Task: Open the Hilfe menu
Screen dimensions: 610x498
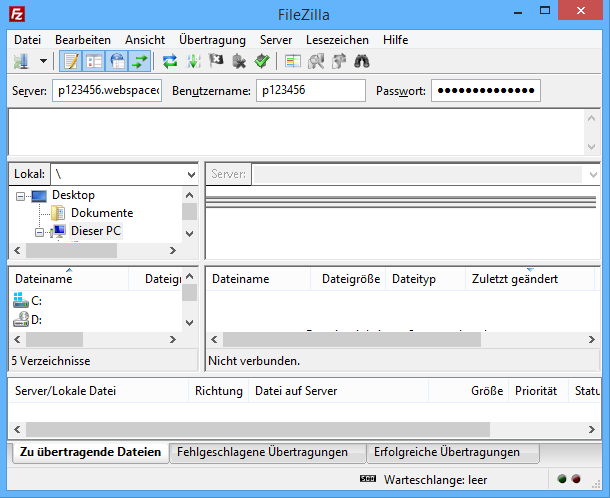Action: 395,40
